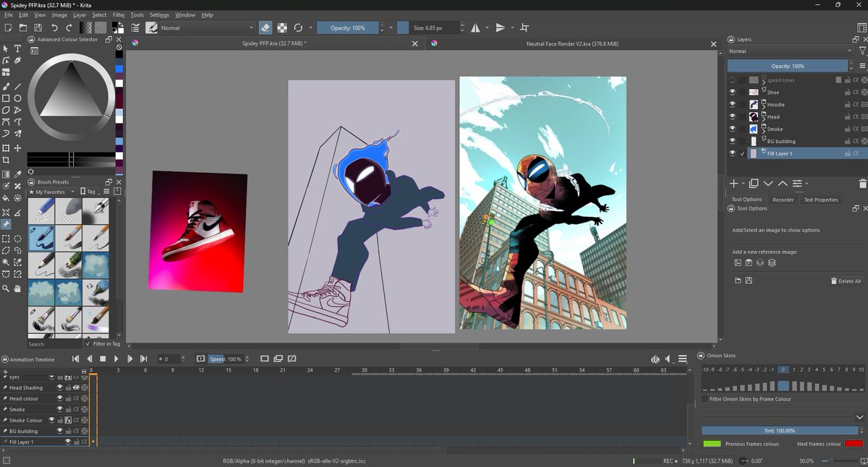Image resolution: width=868 pixels, height=467 pixels.
Task: Toggle visibility of Head layer
Action: tap(733, 116)
